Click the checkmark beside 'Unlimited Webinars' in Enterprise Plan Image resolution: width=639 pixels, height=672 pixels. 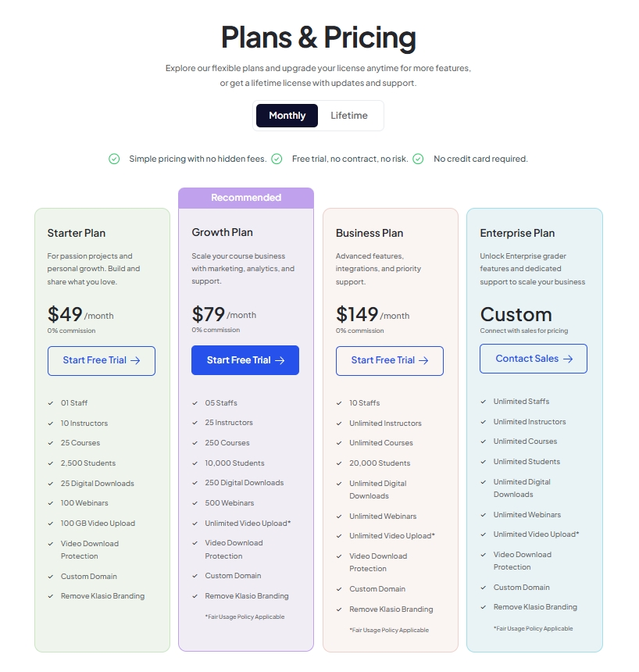pos(483,514)
